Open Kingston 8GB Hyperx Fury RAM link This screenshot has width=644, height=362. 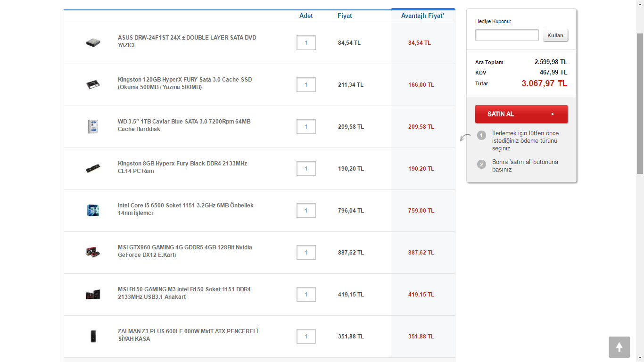(x=182, y=167)
